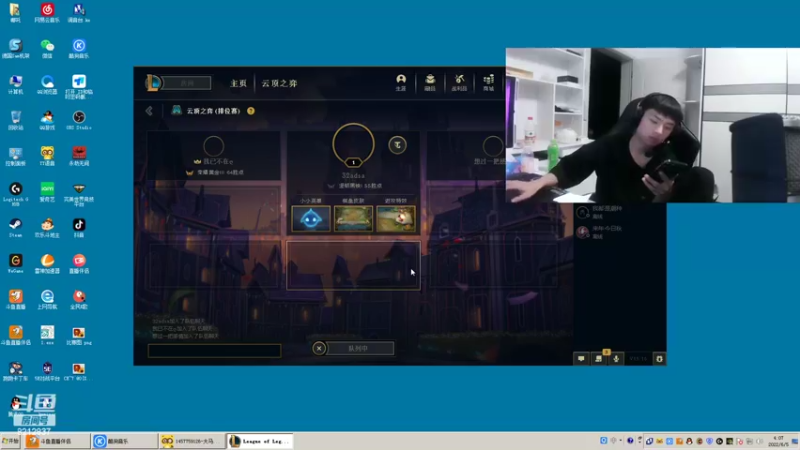Click the highlighted empty middle lobby slot
Screen dimensions: 800x450
pos(353,265)
